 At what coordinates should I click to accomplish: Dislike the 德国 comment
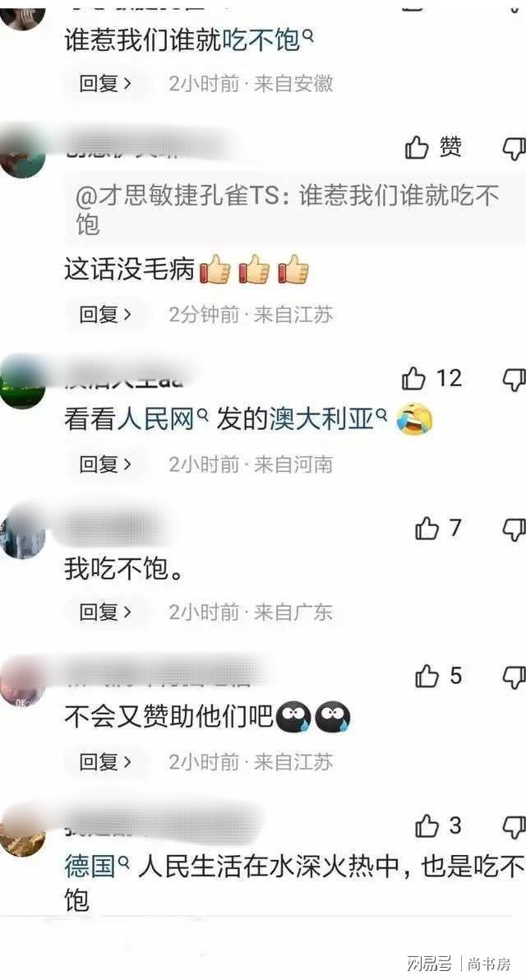[x=514, y=828]
